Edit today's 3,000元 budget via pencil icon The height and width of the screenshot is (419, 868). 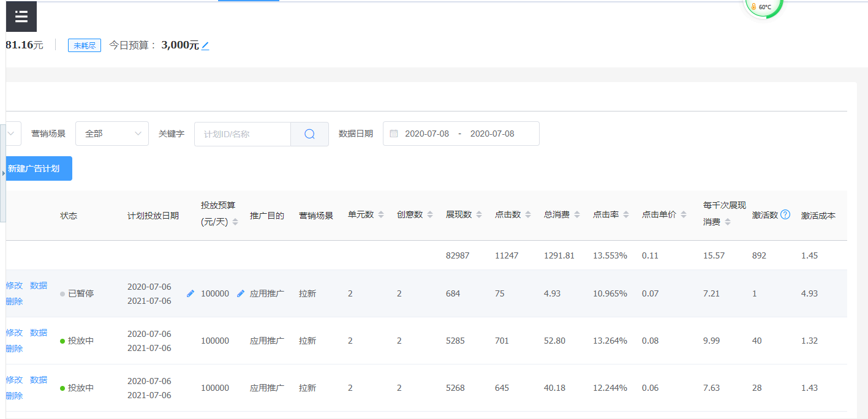(205, 45)
